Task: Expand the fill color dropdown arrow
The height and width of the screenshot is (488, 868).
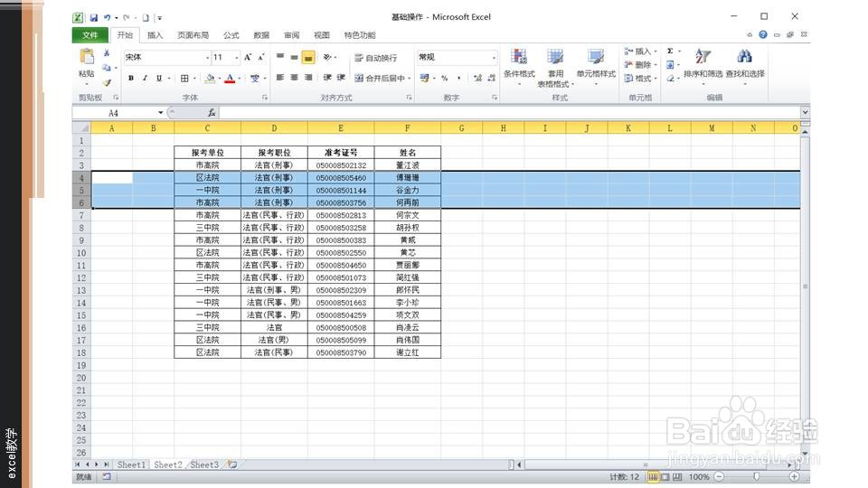Action: coord(219,79)
